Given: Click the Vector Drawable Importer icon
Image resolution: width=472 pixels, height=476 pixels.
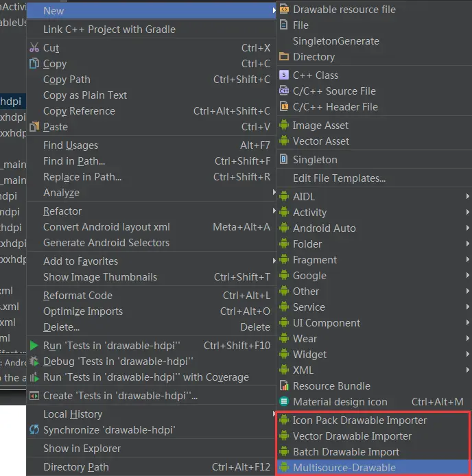Looking at the screenshot, I should [284, 436].
